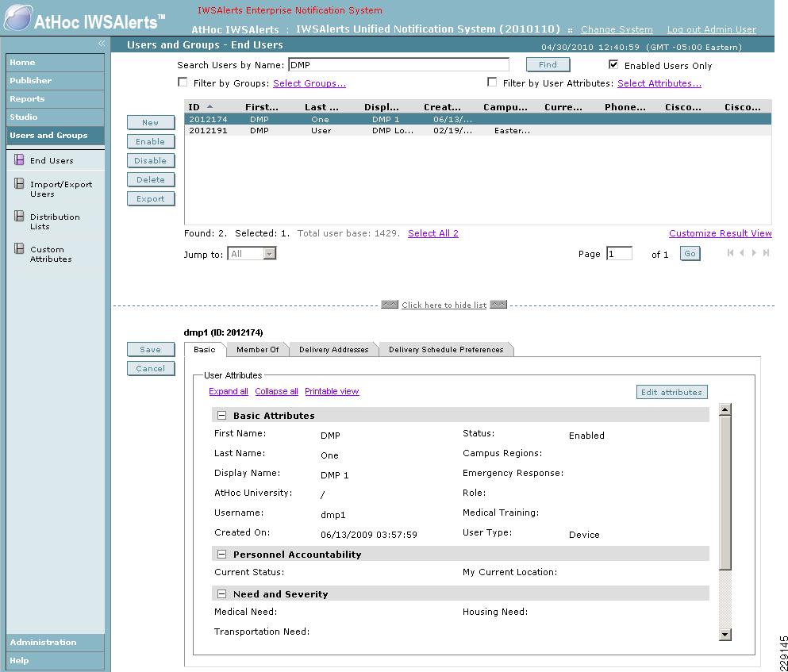Click attributes scrollbar up arrow

click(x=725, y=409)
